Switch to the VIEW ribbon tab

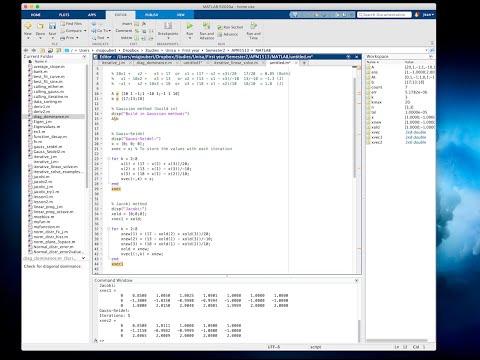click(x=181, y=15)
